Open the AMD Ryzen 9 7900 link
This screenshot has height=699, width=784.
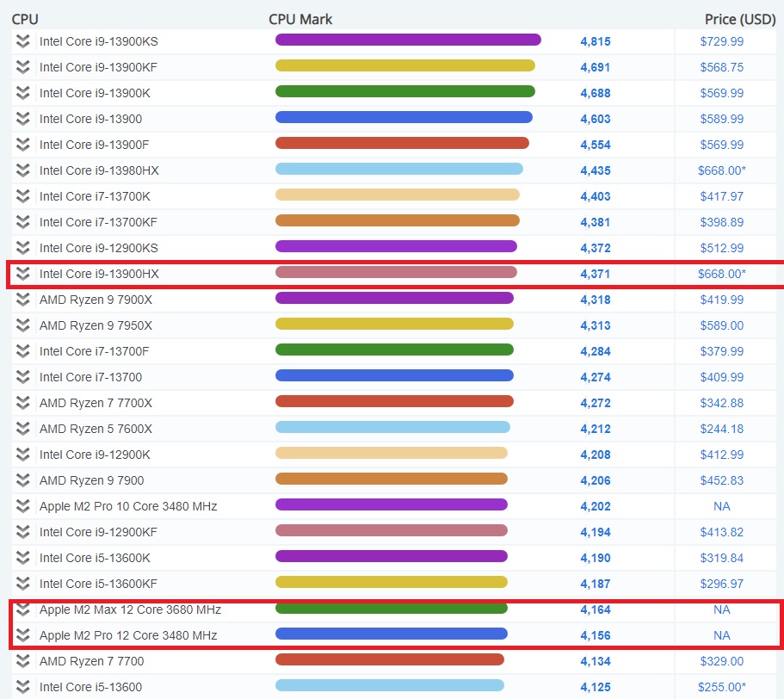(x=91, y=480)
